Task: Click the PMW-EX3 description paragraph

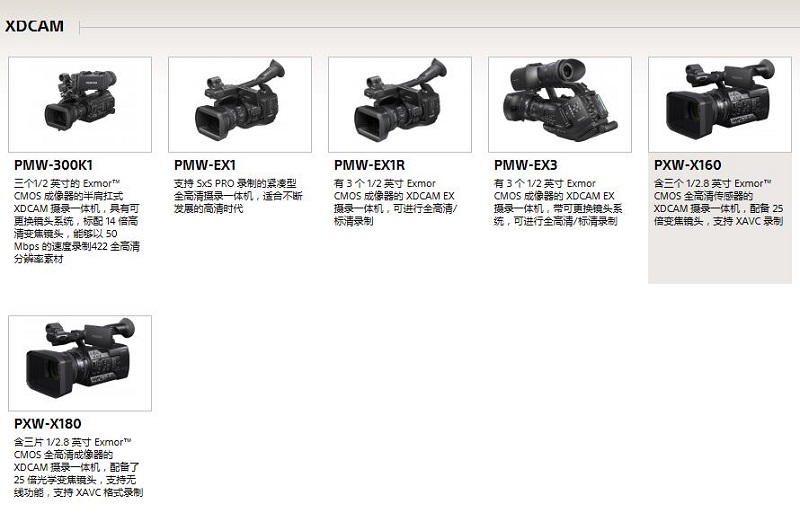Action: [x=558, y=202]
